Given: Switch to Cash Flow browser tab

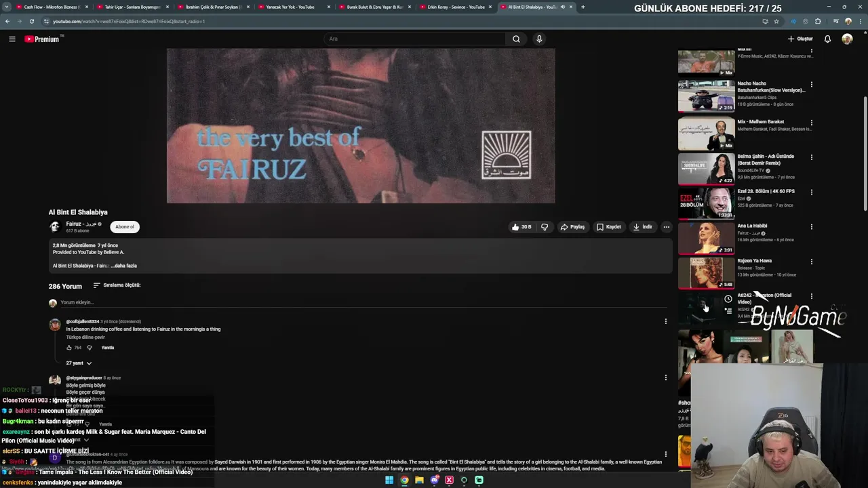Looking at the screenshot, I should click(x=51, y=7).
